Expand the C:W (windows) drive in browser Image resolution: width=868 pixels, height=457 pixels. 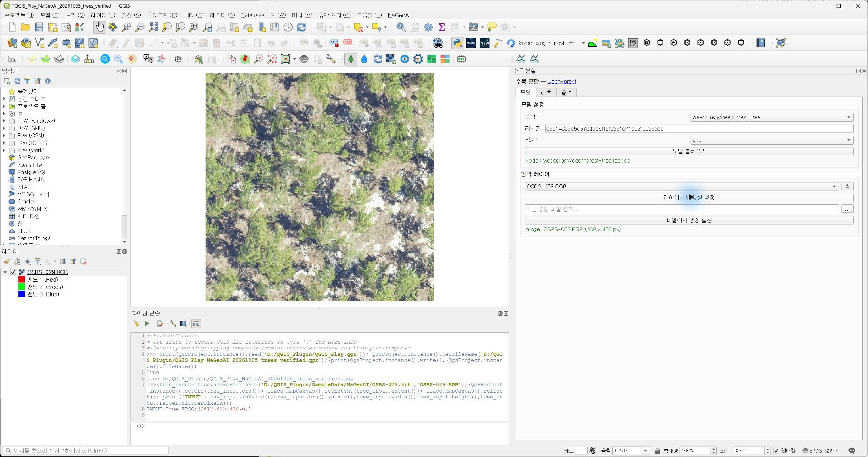point(4,121)
